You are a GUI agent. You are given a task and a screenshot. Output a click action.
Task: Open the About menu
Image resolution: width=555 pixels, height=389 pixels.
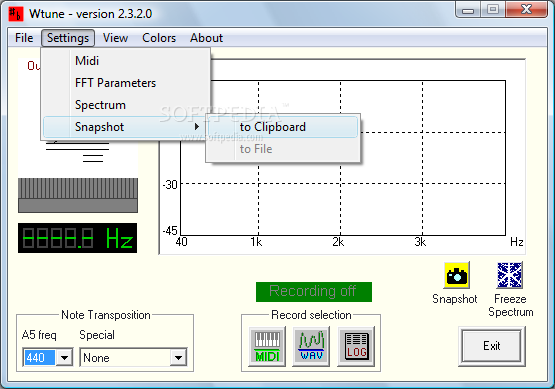tap(206, 38)
